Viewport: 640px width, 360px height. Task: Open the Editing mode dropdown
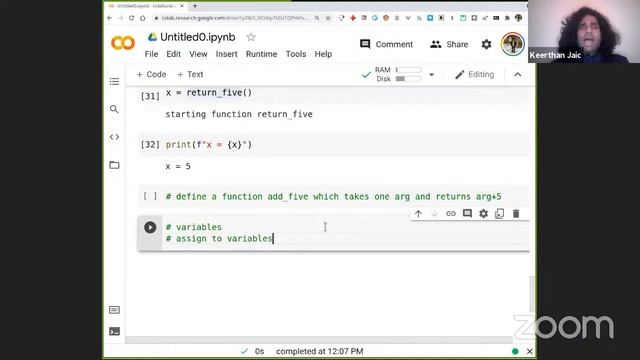coord(475,75)
